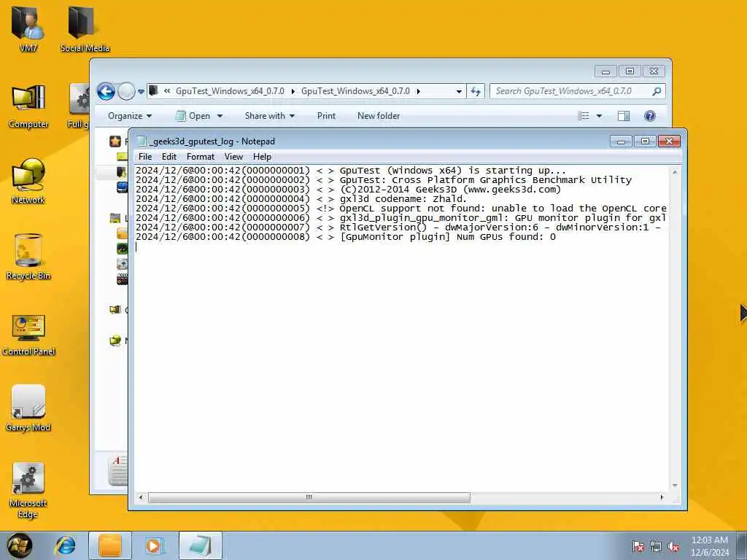Click the Explorer change view icon
This screenshot has height=560, width=747.
point(583,116)
